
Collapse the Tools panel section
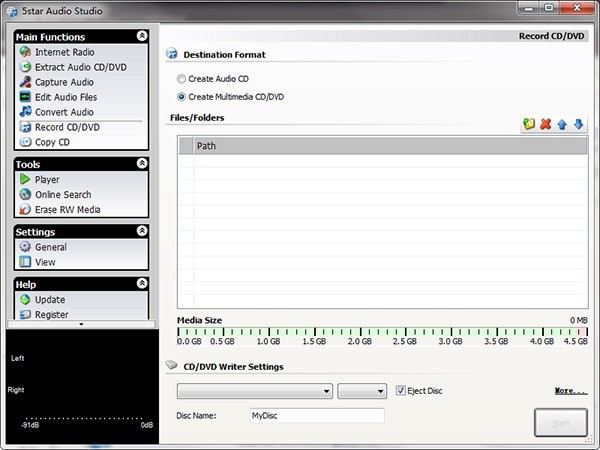coord(142,163)
